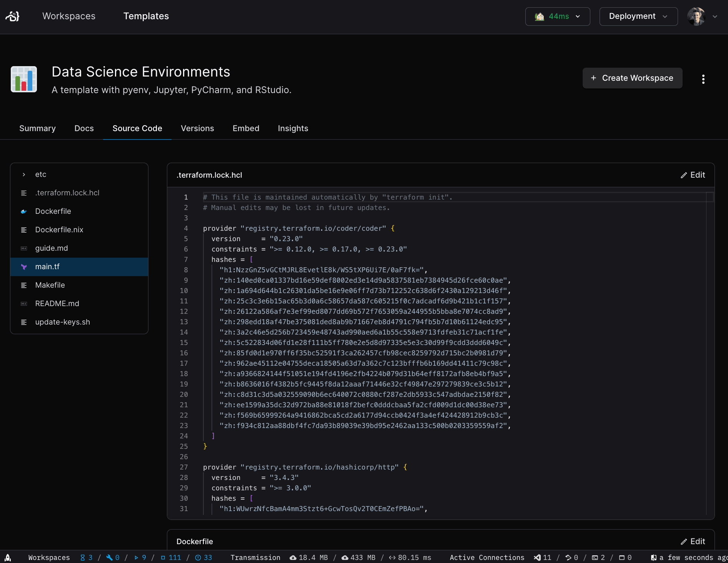Click the hashicorp/http provider declaration line
Screen dimensions: 728x563
pyautogui.click(x=305, y=467)
